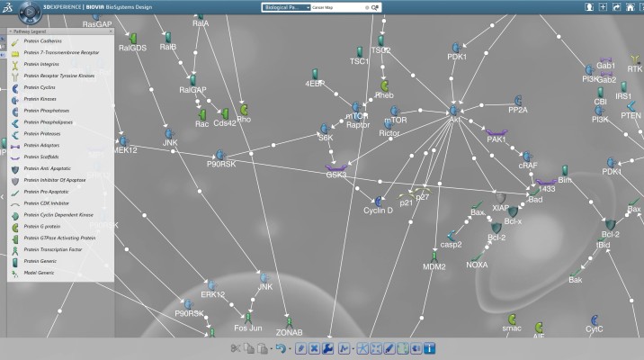Click the Cut scissors icon in bottom toolbar
Image resolution: width=644 pixels, height=360 pixels.
236,348
